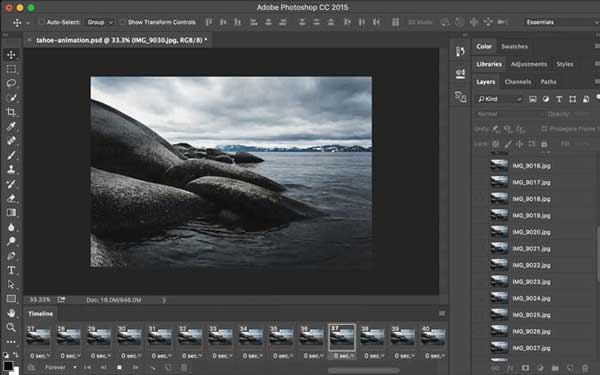Screen dimensions: 600x375
Task: Stop the animation playback
Action: click(x=119, y=367)
